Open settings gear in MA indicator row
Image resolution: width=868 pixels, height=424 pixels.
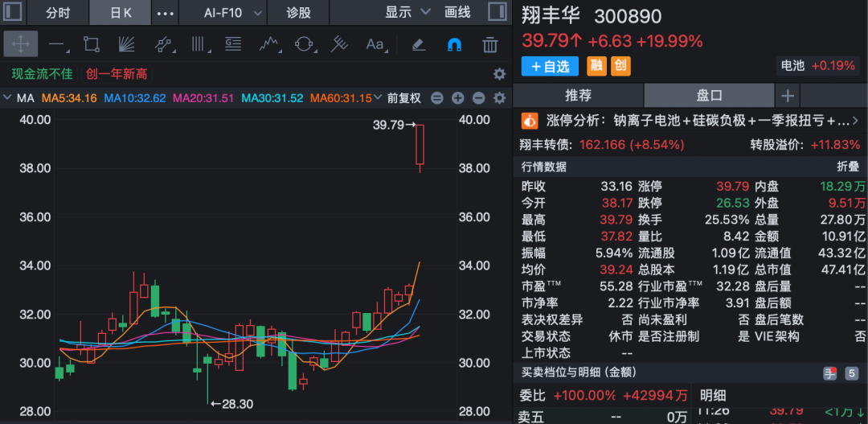[x=499, y=98]
